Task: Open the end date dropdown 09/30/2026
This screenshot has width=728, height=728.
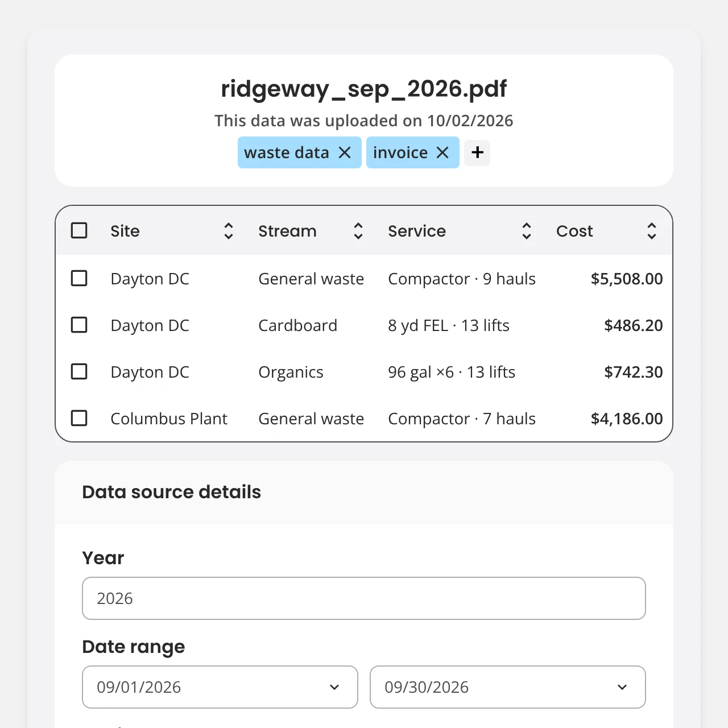Action: tap(508, 687)
